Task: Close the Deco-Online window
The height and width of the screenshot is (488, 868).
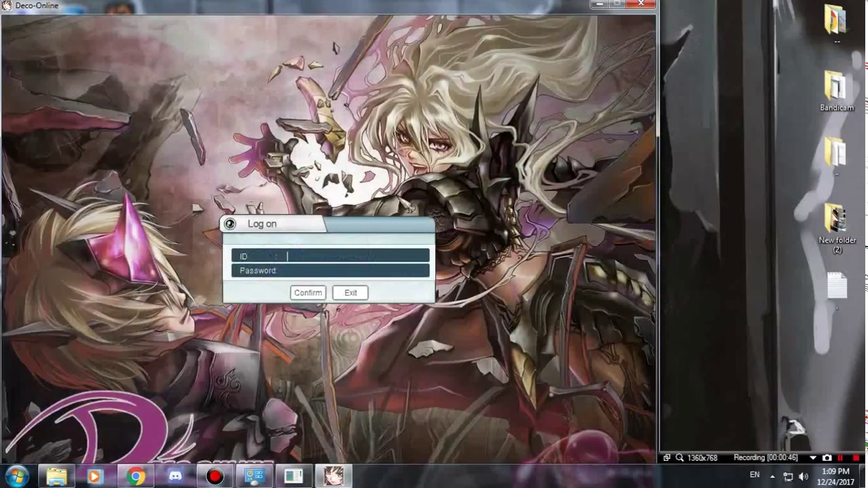Action: [x=641, y=4]
